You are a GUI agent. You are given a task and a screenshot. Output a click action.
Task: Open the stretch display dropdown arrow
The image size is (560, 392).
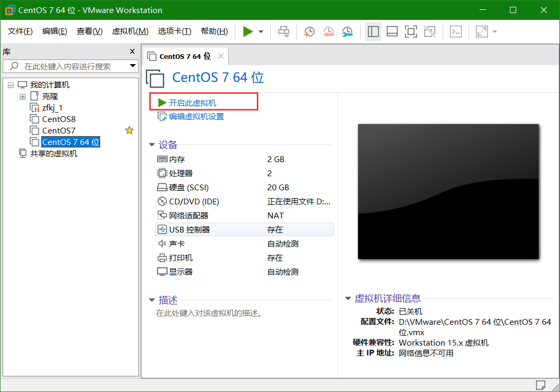[x=495, y=32]
